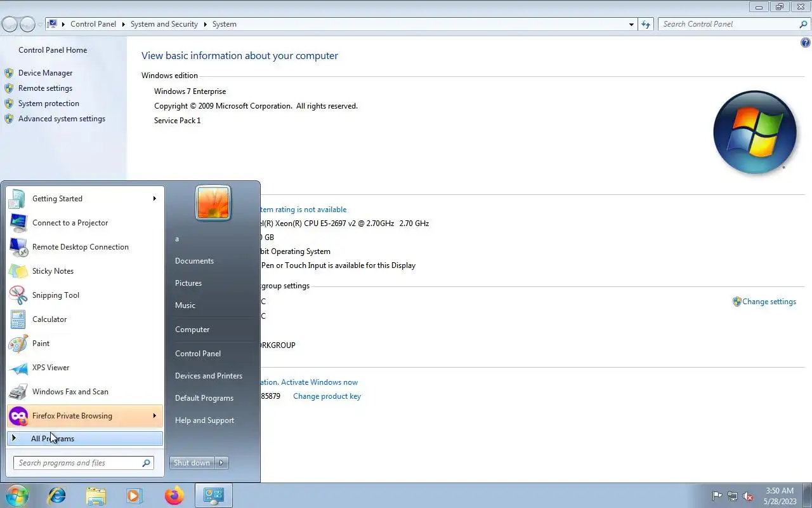Open the Snipping Tool
This screenshot has width=812, height=508.
[85, 295]
